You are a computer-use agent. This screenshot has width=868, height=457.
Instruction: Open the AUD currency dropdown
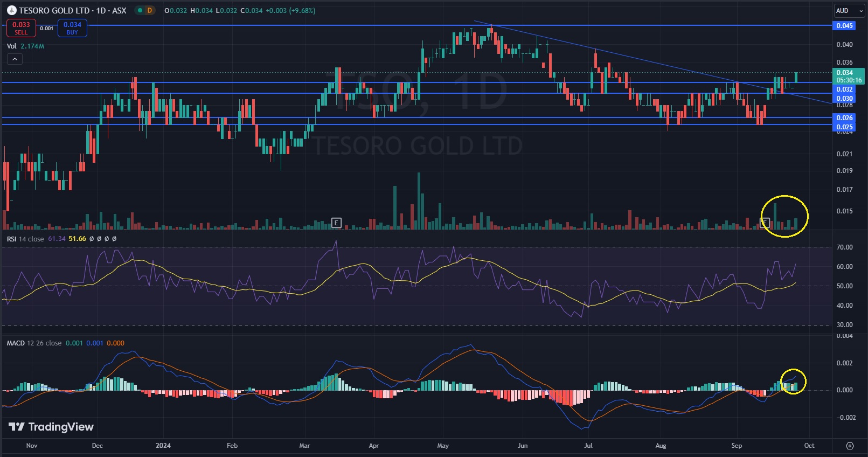(x=849, y=11)
